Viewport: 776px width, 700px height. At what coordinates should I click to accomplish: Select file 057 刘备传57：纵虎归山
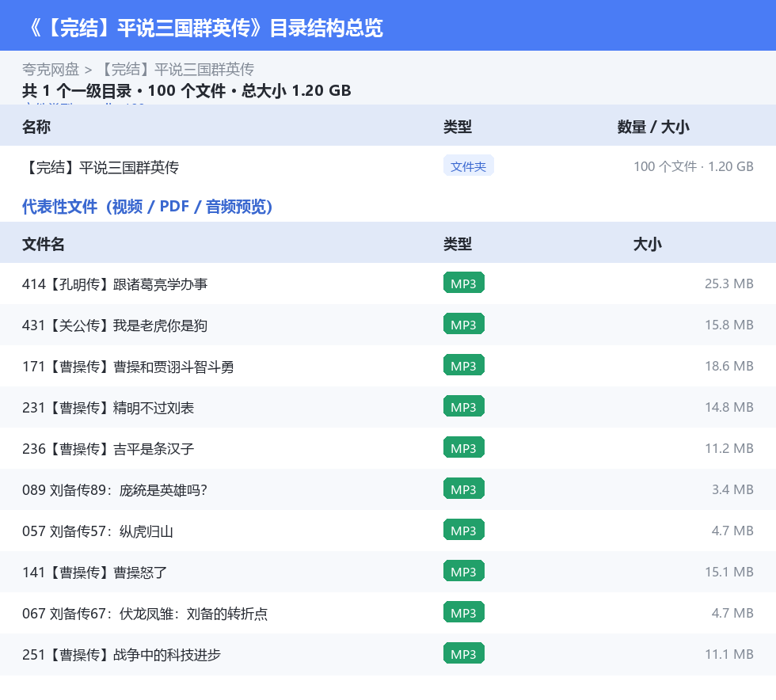pyautogui.click(x=97, y=531)
